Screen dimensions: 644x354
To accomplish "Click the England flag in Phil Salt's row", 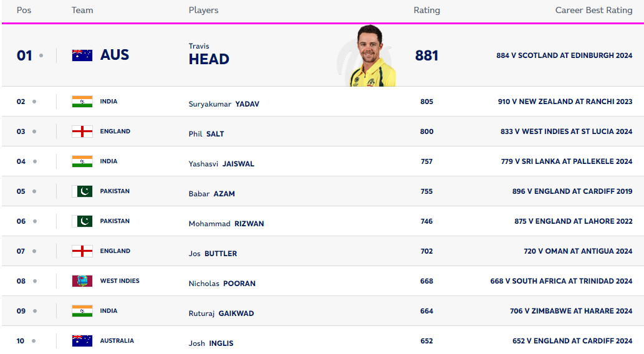I will (82, 132).
